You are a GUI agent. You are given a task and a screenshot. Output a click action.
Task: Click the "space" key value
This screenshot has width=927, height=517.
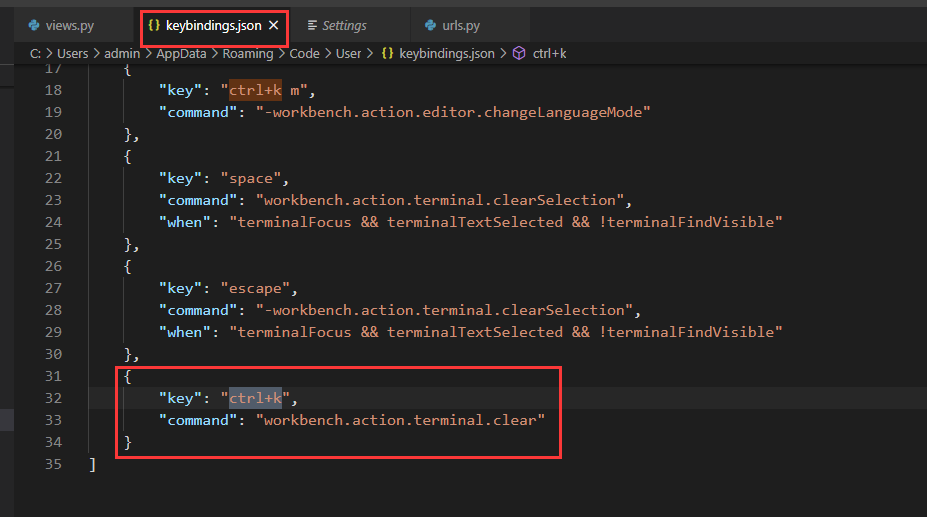coord(251,179)
